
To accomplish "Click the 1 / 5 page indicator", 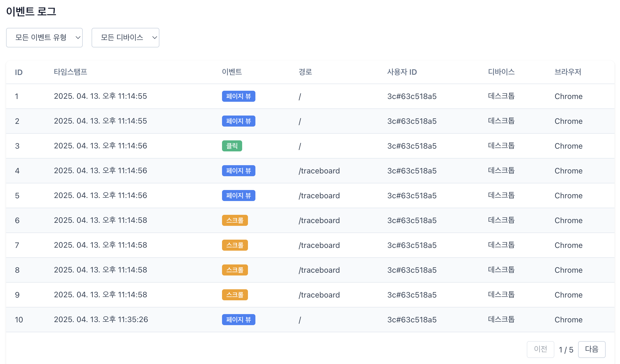I will pyautogui.click(x=566, y=350).
